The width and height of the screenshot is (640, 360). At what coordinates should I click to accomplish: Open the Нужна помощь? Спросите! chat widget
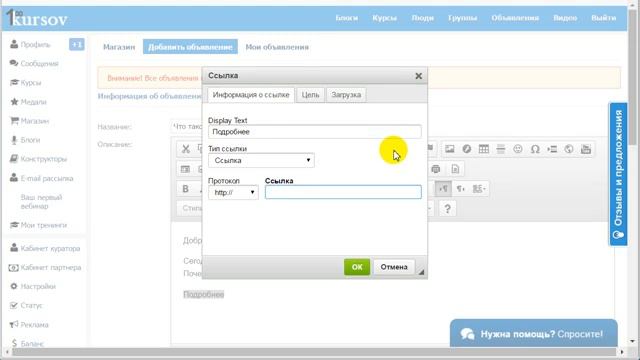click(x=533, y=333)
